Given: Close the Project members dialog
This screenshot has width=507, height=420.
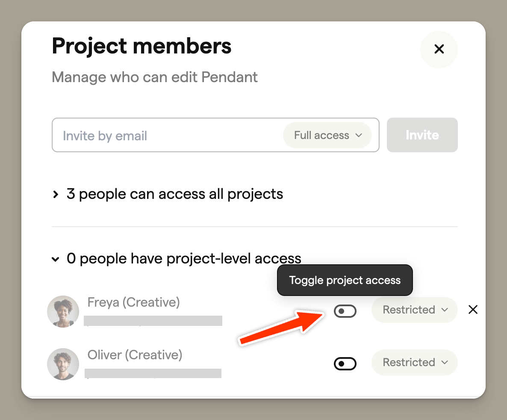Looking at the screenshot, I should point(439,49).
